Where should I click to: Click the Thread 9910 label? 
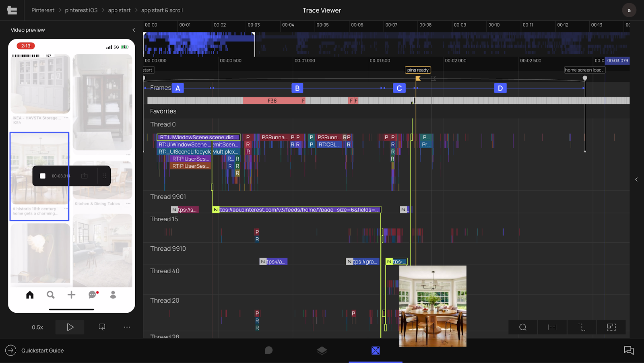pyautogui.click(x=168, y=249)
